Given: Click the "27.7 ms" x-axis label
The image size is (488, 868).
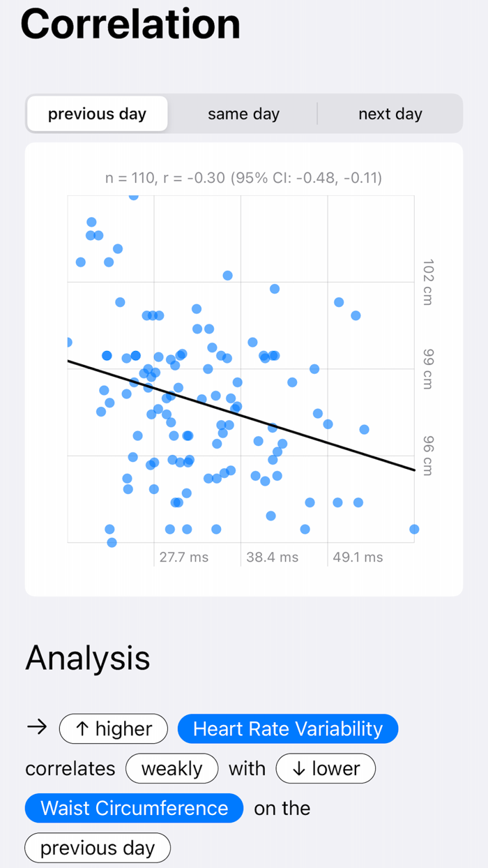Looking at the screenshot, I should [x=183, y=557].
